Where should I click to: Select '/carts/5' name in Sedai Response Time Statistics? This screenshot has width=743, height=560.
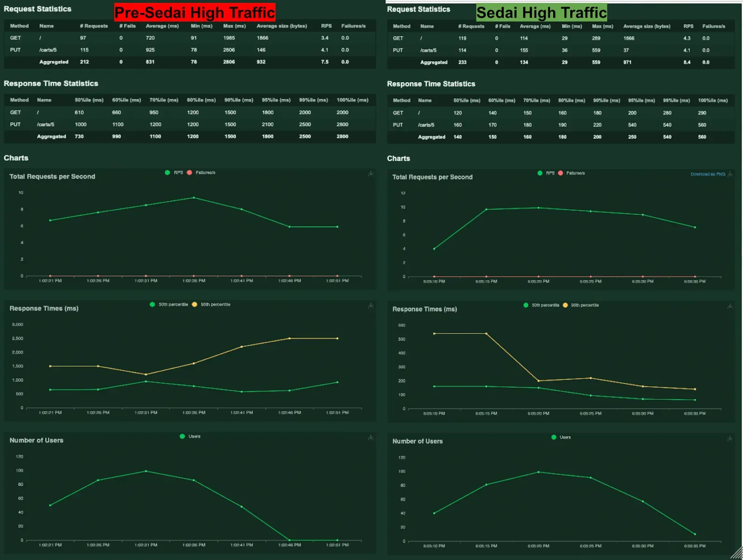click(x=426, y=125)
